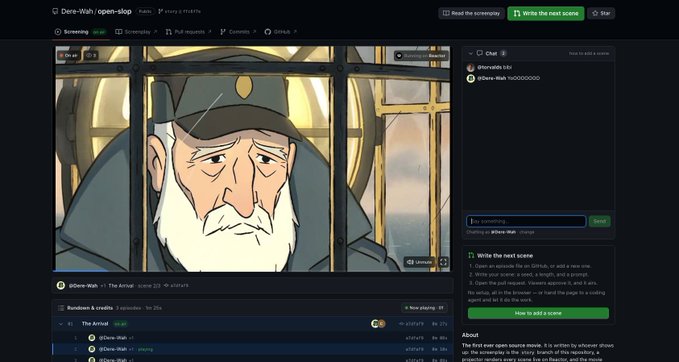Open the Screenplay tab

click(x=136, y=32)
